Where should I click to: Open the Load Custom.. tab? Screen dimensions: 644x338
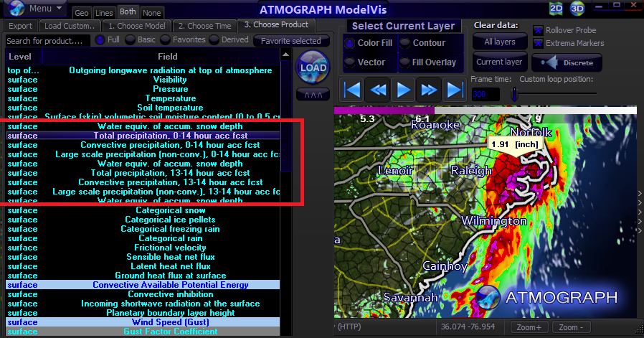(70, 26)
